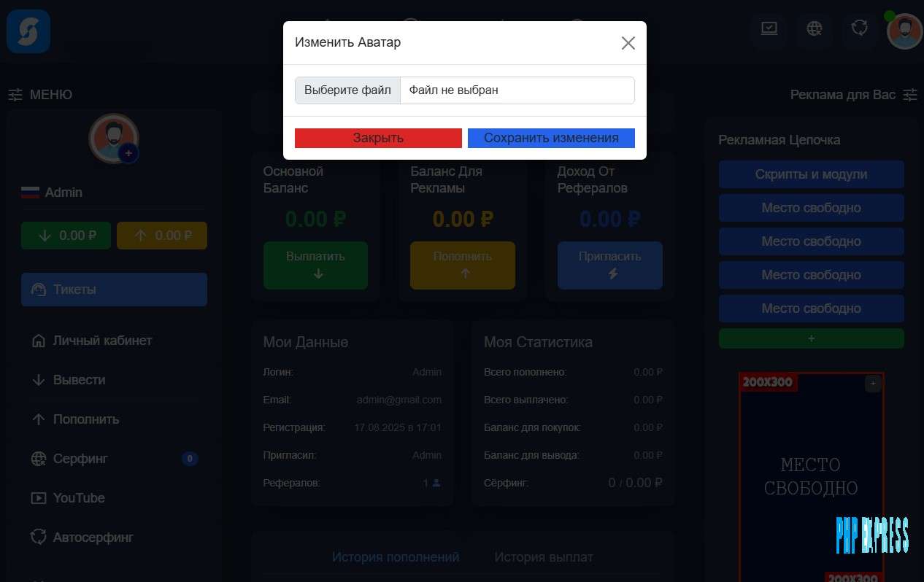Switch to История пополнений tab
Screen dimensions: 924x582
pos(396,557)
